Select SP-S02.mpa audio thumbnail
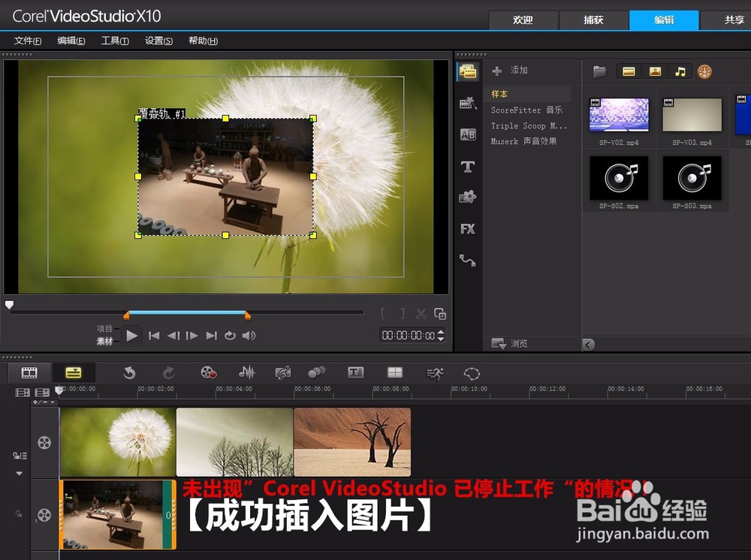Viewport: 751px width, 560px height. tap(619, 178)
